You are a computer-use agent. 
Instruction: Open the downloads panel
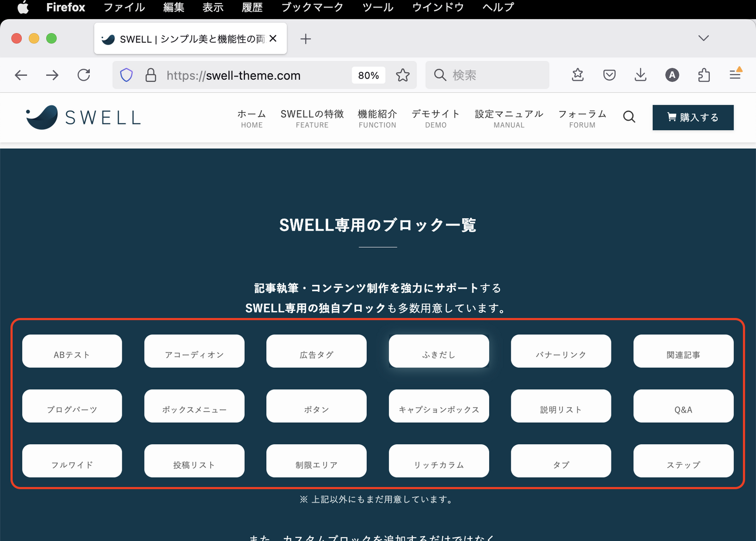click(641, 75)
